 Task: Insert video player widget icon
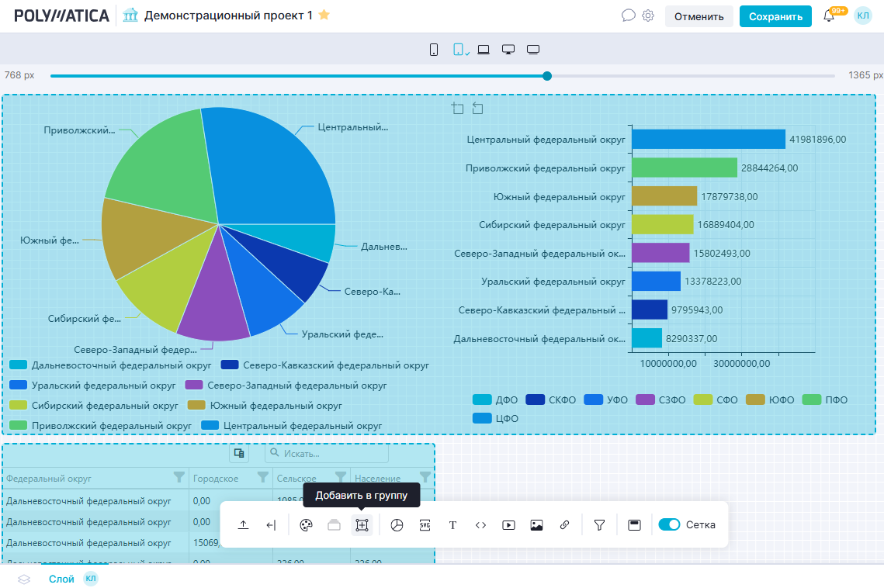click(x=508, y=525)
